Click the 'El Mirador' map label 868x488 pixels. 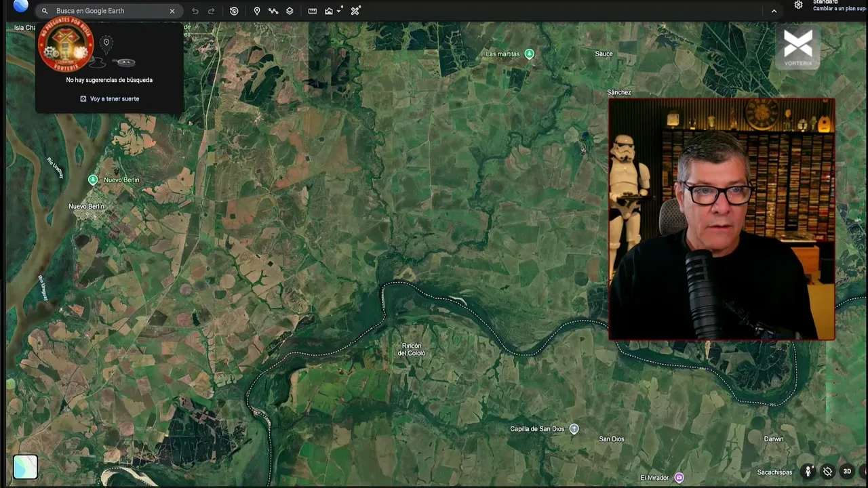(x=654, y=478)
